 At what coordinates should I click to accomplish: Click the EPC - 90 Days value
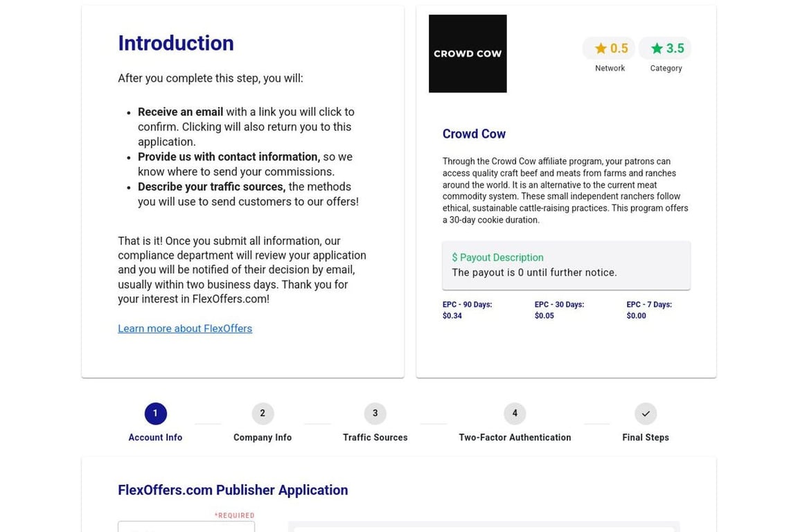pyautogui.click(x=452, y=316)
